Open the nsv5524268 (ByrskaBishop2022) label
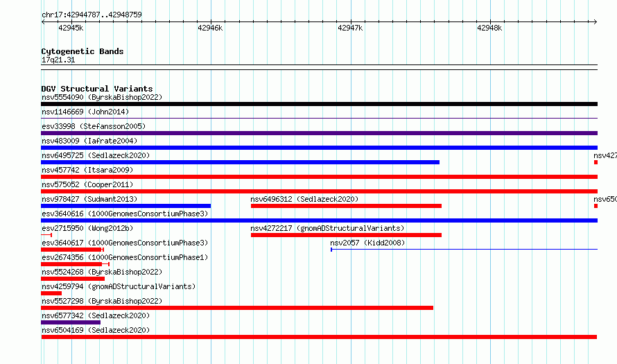This screenshot has height=364, width=617. (102, 272)
